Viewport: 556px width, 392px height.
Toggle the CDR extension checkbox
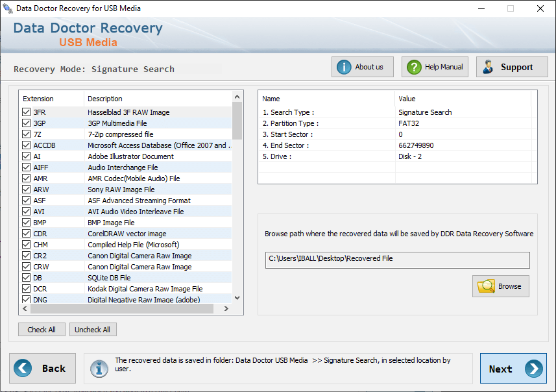click(26, 234)
